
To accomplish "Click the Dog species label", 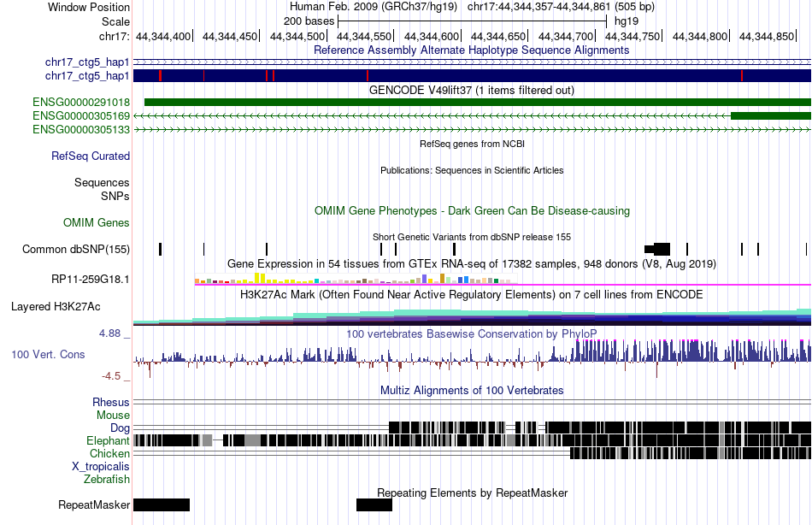I will point(120,428).
